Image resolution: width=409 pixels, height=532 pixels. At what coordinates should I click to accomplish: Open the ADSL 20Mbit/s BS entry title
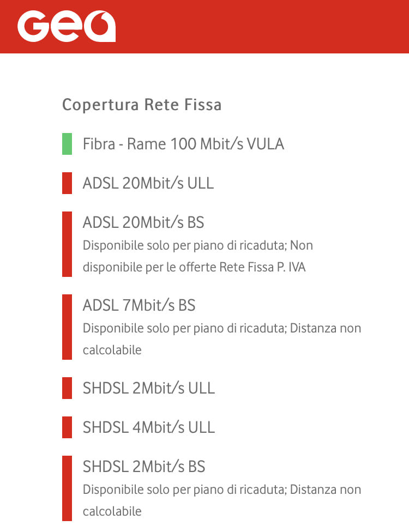point(143,222)
